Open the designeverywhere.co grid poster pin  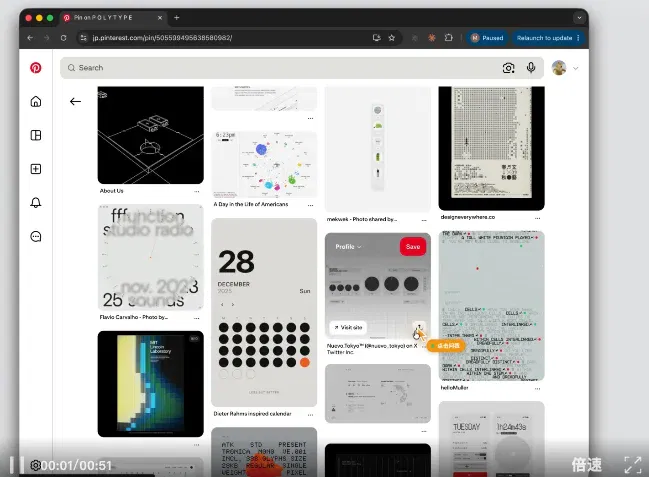coord(492,148)
